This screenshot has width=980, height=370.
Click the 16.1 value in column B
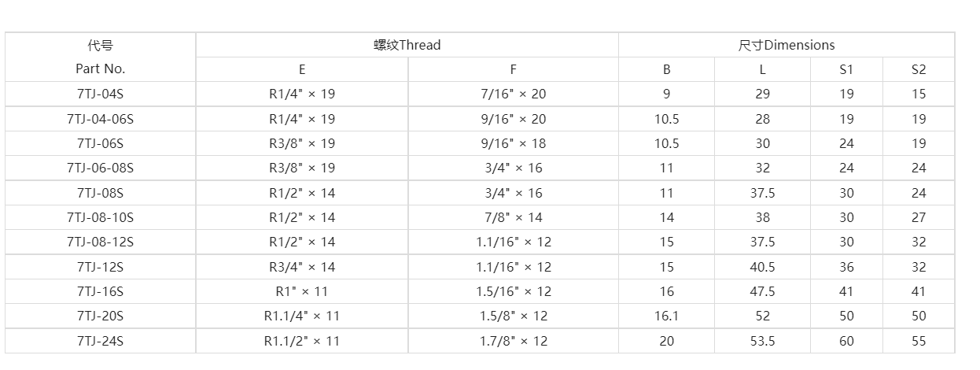[x=667, y=316]
